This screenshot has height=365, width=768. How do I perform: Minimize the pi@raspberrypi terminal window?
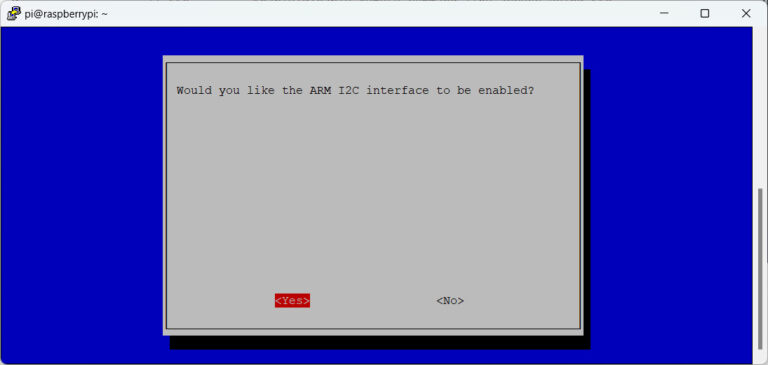coord(664,13)
